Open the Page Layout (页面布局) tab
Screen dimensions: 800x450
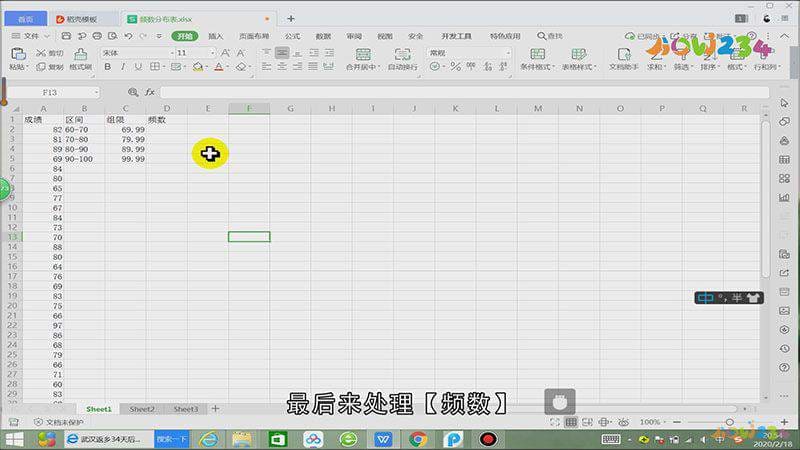pos(254,36)
